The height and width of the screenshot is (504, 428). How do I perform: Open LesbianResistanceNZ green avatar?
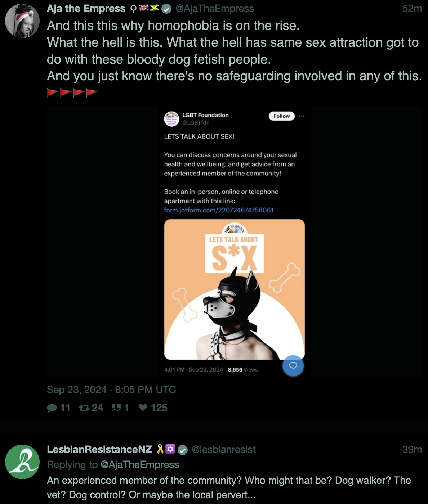pyautogui.click(x=22, y=462)
